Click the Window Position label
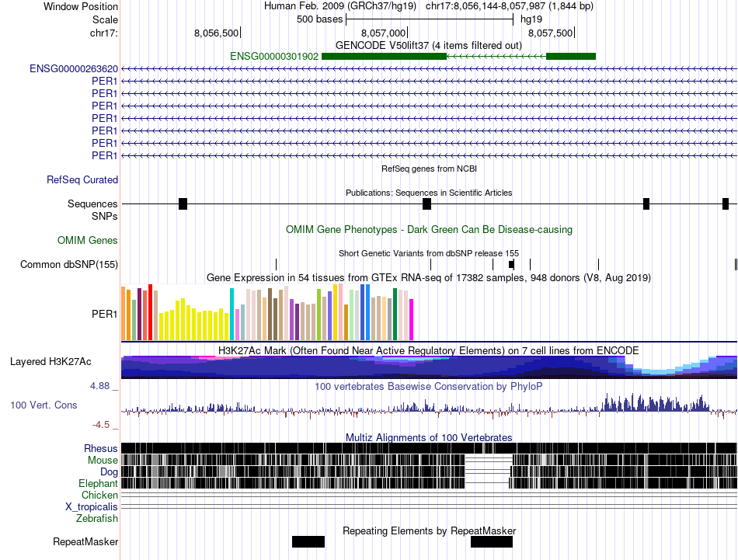 (81, 6)
